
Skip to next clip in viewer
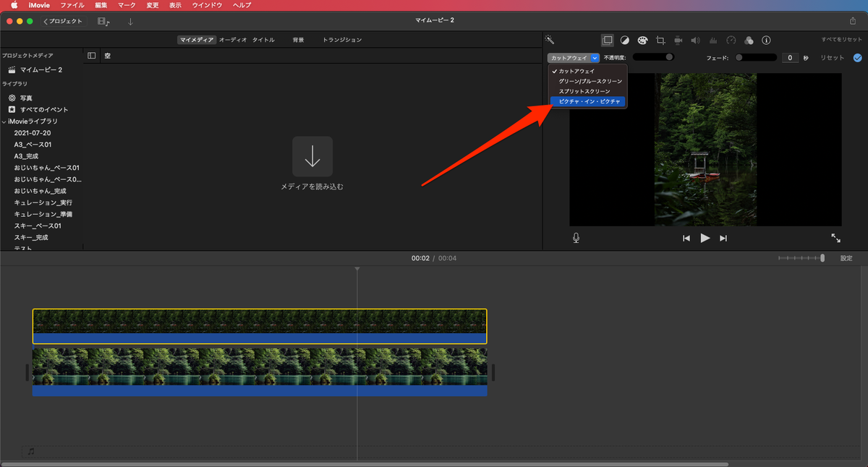723,238
